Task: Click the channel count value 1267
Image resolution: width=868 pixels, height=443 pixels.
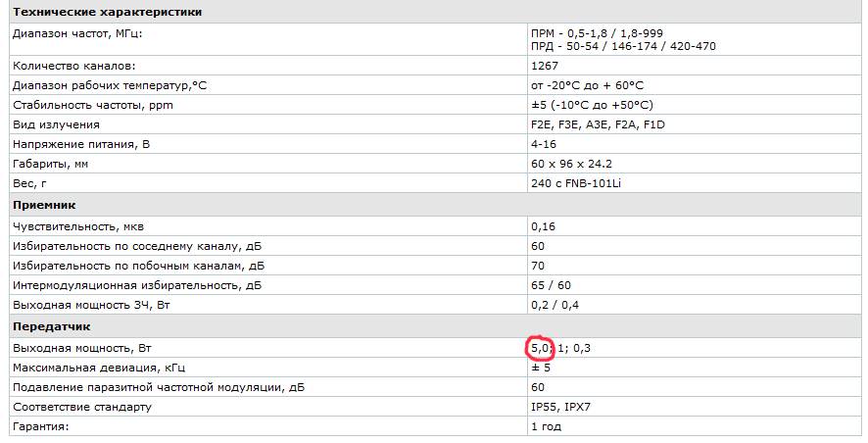Action: point(544,67)
